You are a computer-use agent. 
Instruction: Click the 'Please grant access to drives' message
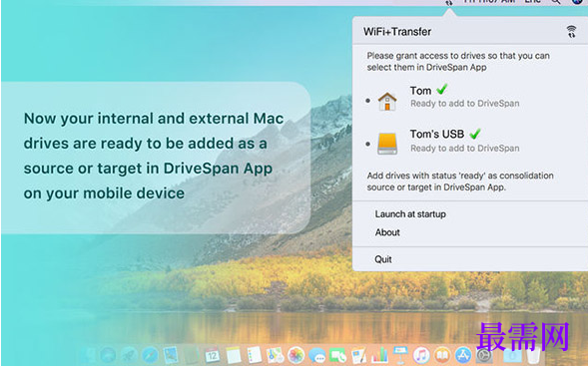458,62
